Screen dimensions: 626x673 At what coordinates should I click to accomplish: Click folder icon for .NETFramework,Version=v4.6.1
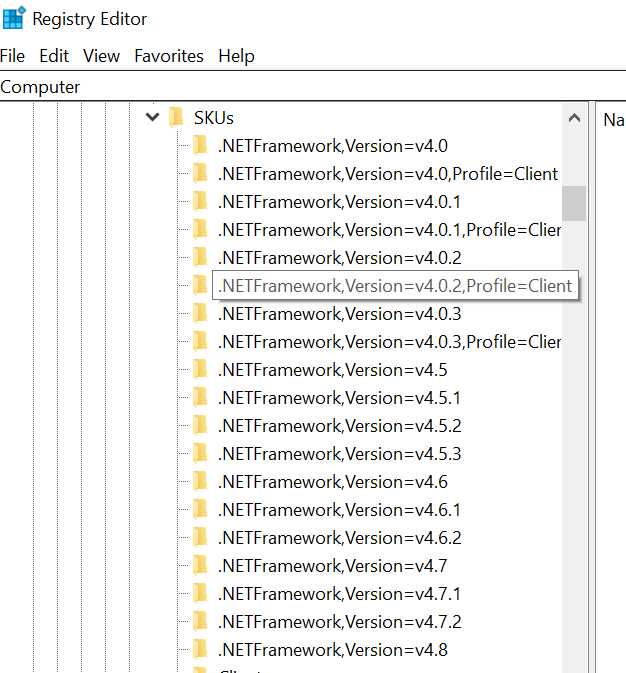click(201, 509)
